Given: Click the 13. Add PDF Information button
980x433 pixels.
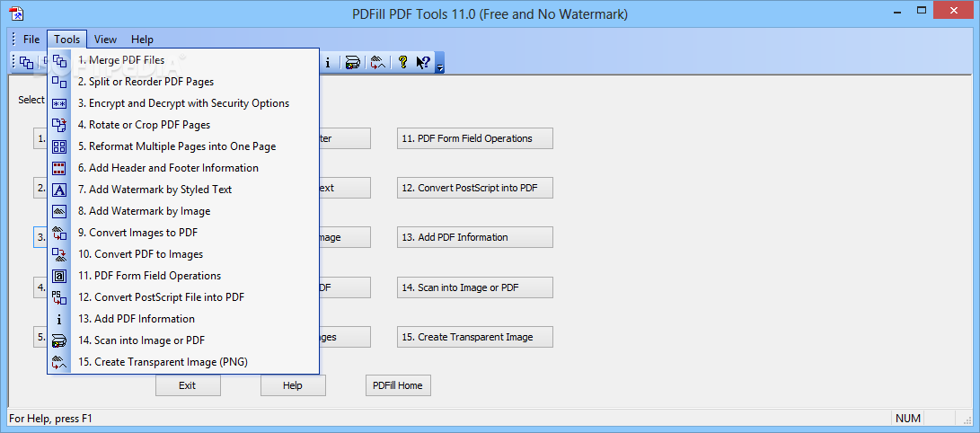Looking at the screenshot, I should point(475,237).
